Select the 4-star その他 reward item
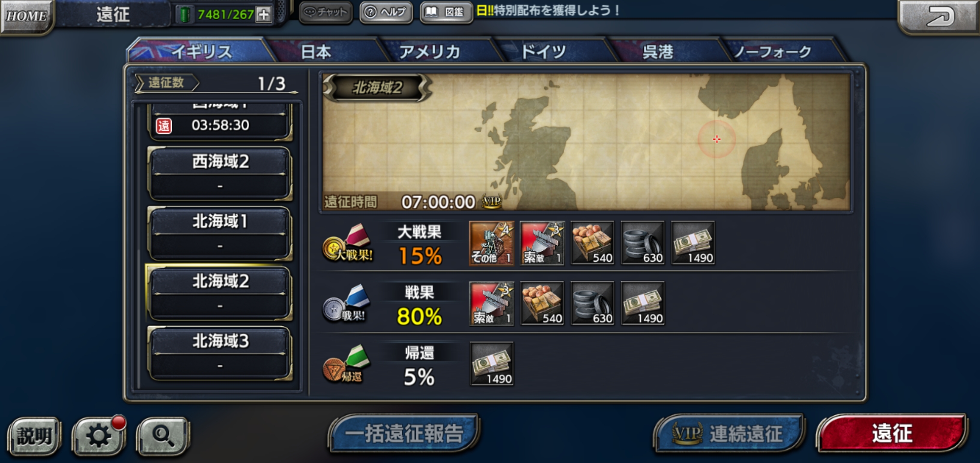This screenshot has width=980, height=463. (x=491, y=243)
